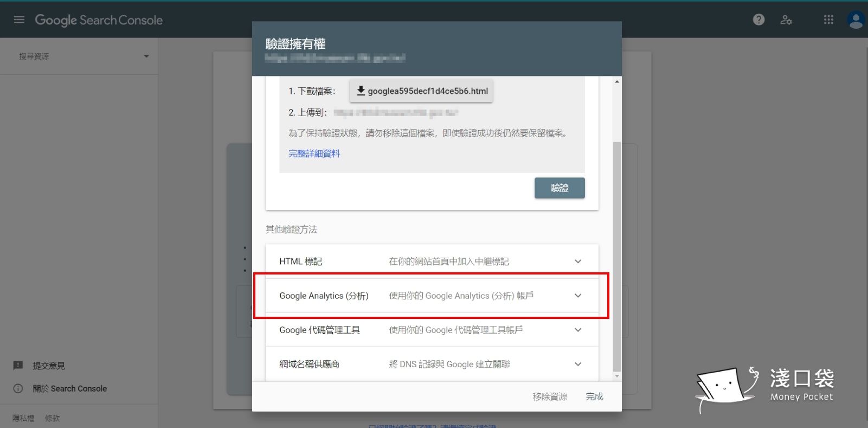This screenshot has width=868, height=428.
Task: Expand the Google Analytics (分析) chevron
Action: 578,296
